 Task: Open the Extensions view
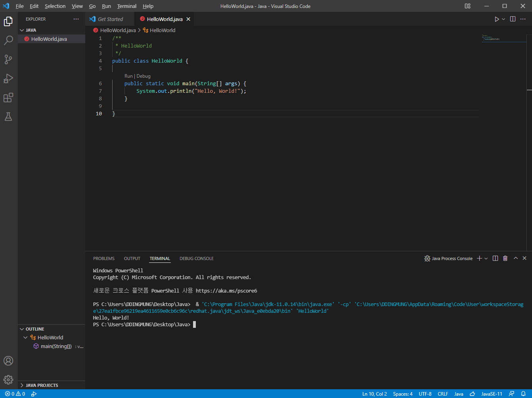click(x=8, y=98)
